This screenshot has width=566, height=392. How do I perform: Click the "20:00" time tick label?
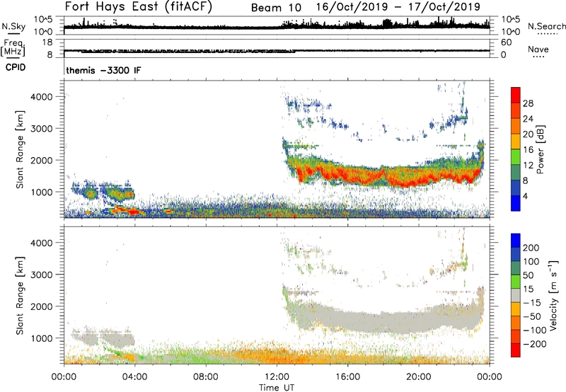click(x=419, y=377)
